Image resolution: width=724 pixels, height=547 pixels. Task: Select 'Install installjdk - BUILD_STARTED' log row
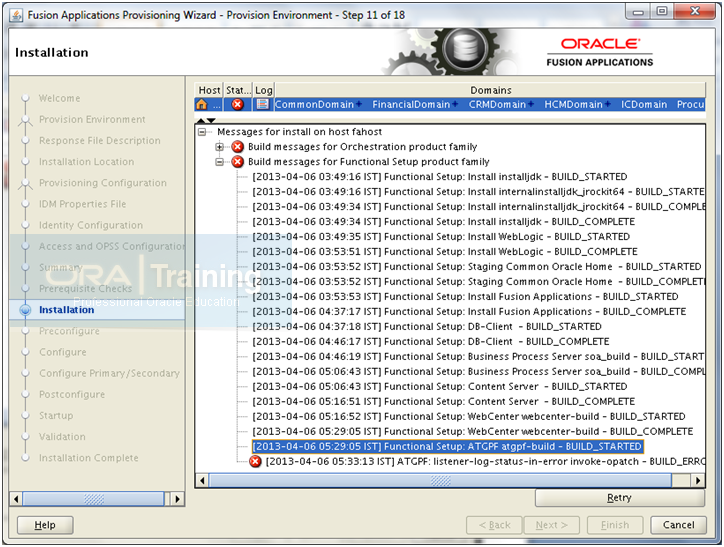(440, 177)
